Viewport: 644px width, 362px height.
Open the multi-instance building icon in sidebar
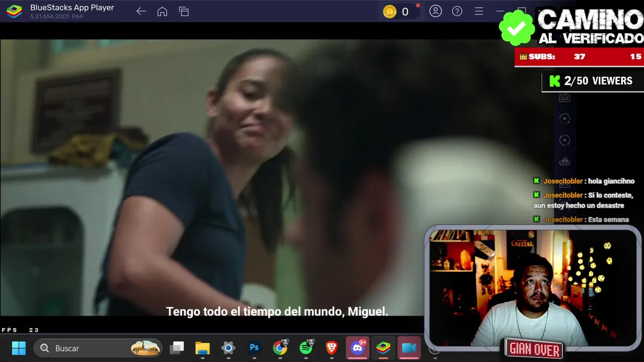pos(565,161)
